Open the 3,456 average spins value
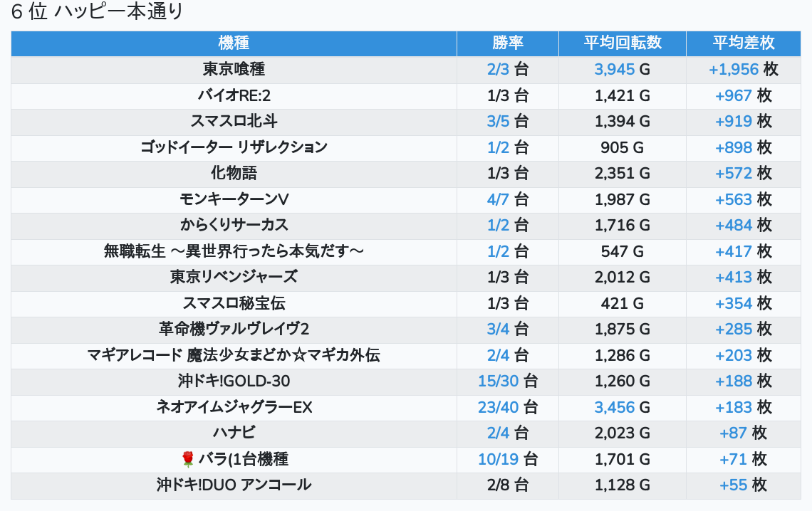812x511 pixels. pyautogui.click(x=613, y=408)
